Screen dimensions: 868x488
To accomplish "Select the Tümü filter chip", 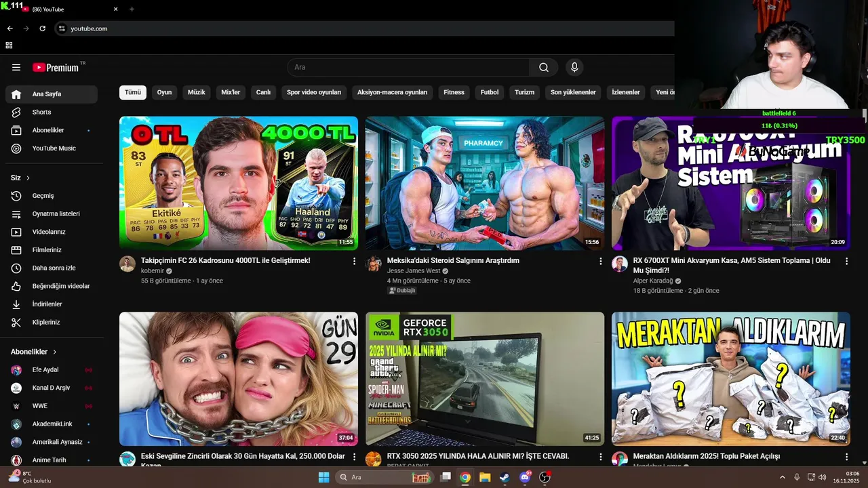I will (133, 92).
